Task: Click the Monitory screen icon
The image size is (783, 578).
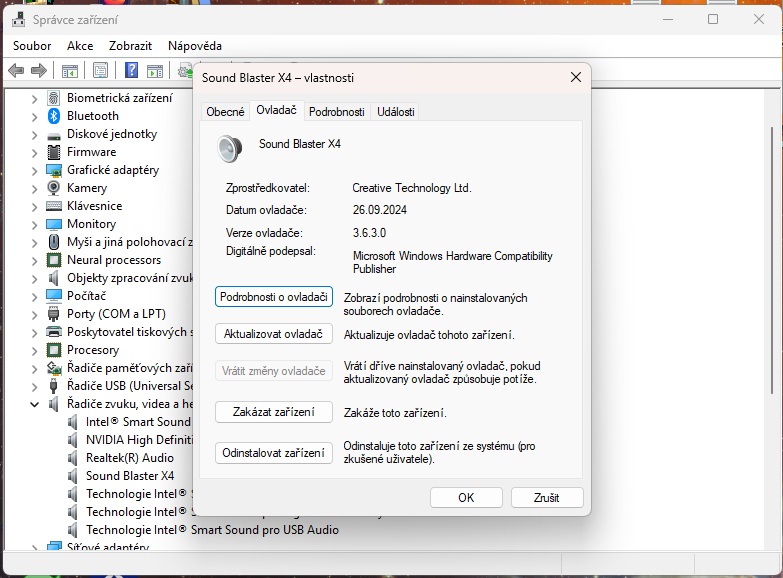Action: (x=54, y=224)
